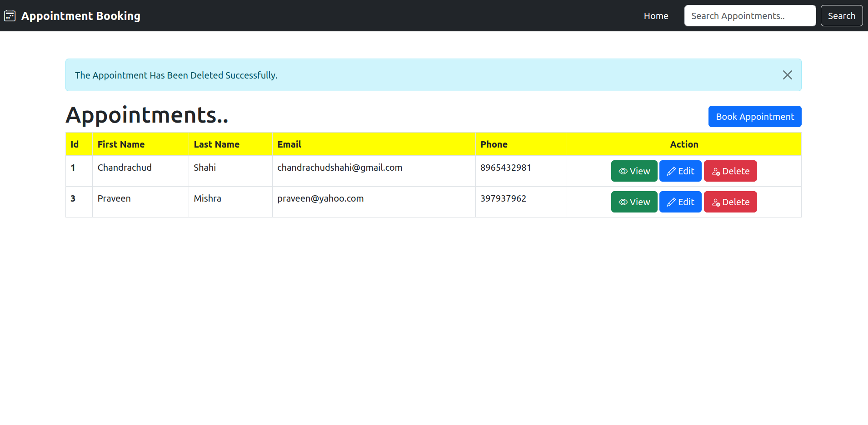Open the Book Appointment form
This screenshot has height=425, width=868.
pyautogui.click(x=754, y=116)
